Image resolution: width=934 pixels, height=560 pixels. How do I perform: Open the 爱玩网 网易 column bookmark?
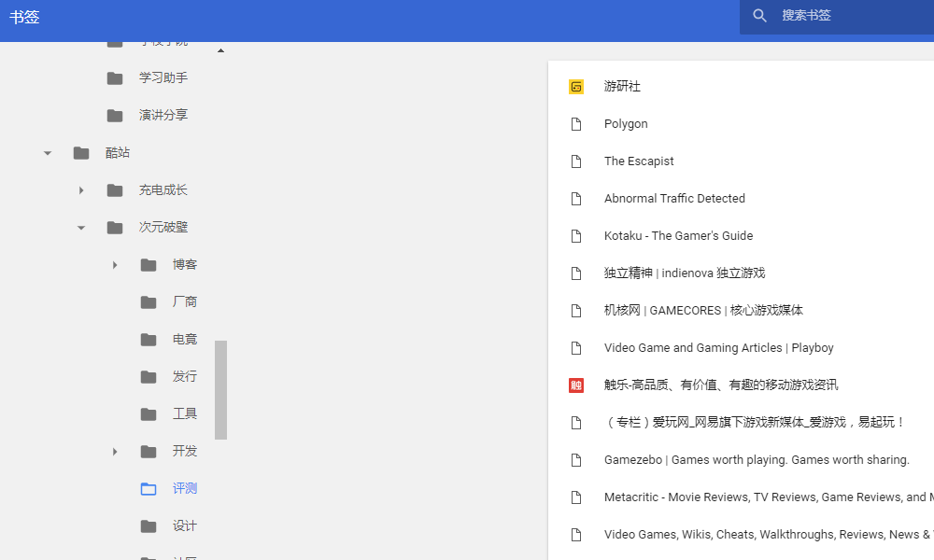click(x=756, y=423)
